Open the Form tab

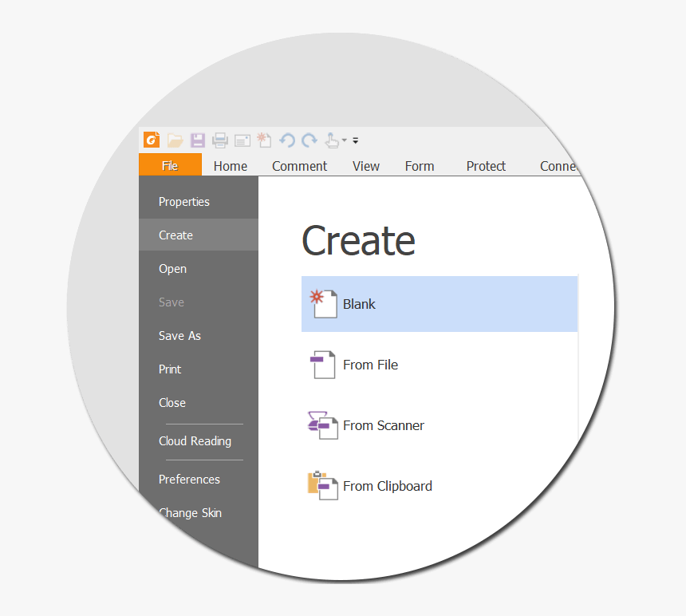(x=420, y=166)
